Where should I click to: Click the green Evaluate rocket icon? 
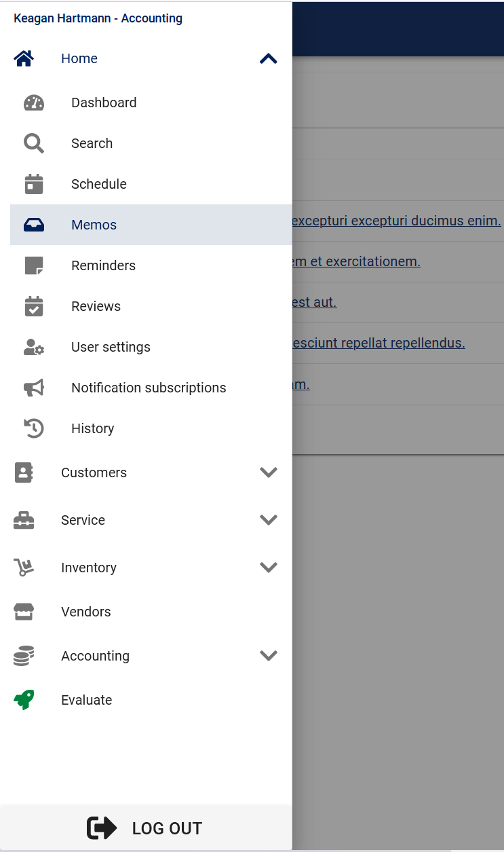coord(24,700)
